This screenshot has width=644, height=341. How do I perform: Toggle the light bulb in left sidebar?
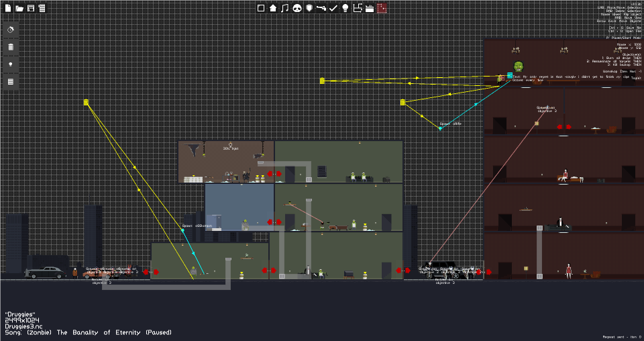pyautogui.click(x=11, y=64)
